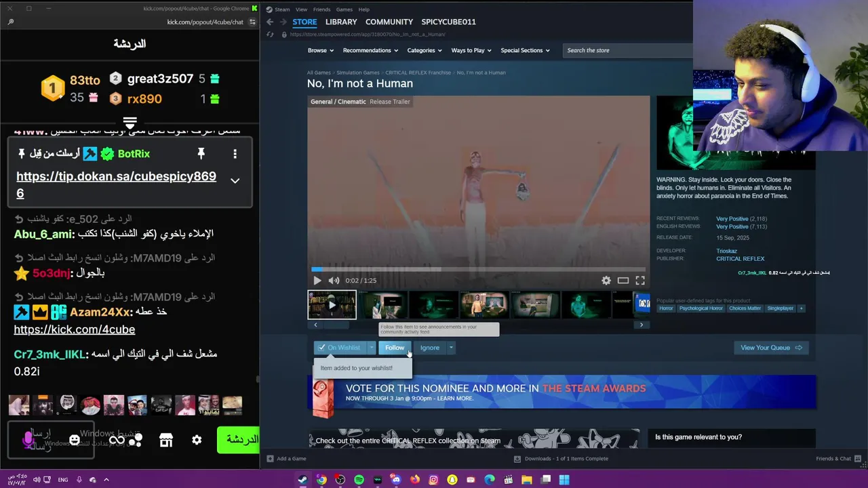Open Firefox from the taskbar
Screen dimensions: 868x488
coord(415,480)
